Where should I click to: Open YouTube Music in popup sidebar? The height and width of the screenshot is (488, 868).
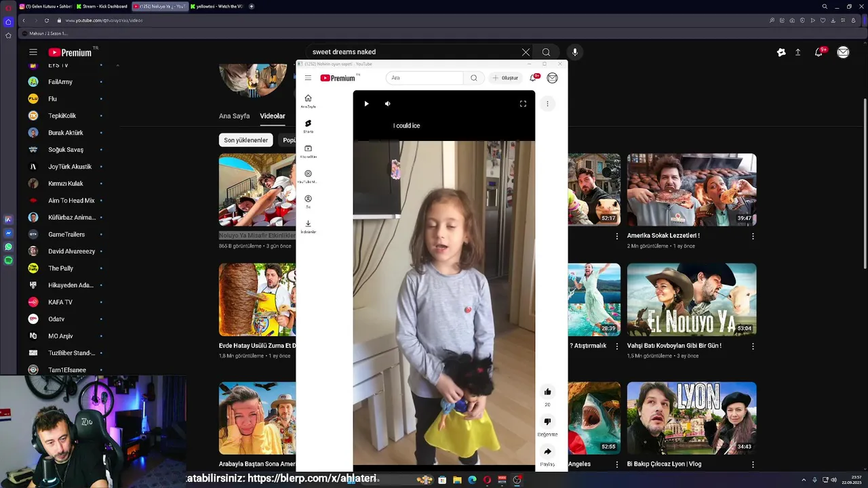pos(308,176)
